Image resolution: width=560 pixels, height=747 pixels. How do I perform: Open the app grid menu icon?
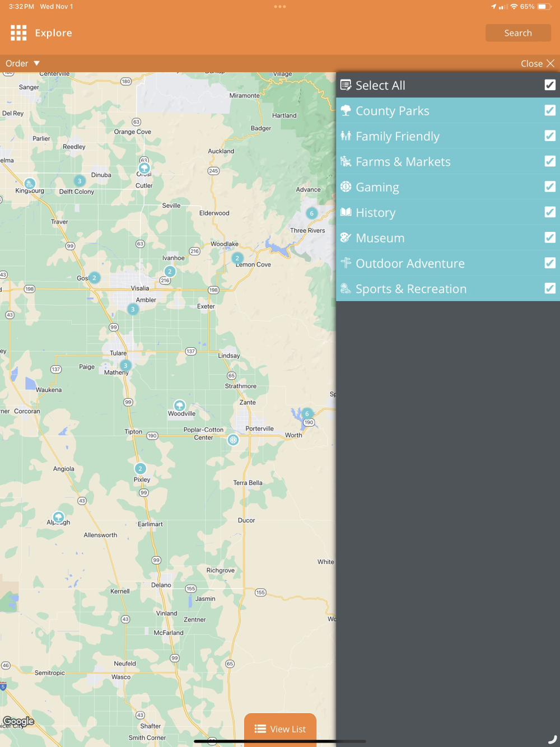(18, 33)
